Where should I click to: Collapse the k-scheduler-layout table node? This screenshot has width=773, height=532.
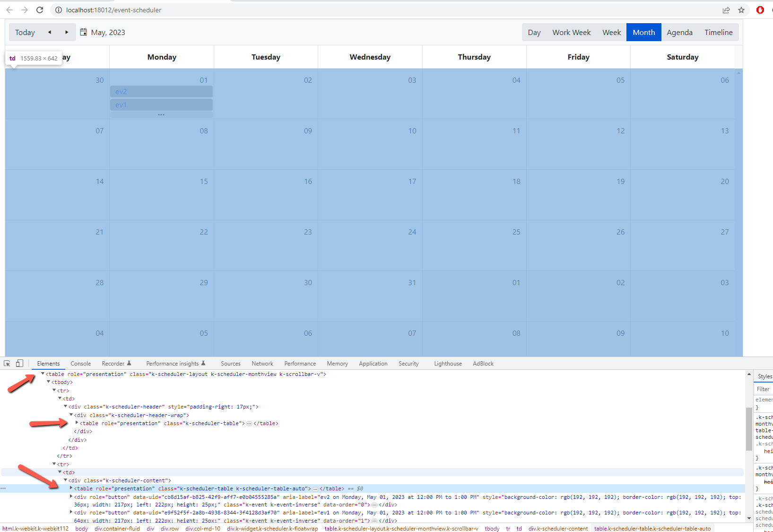point(43,374)
